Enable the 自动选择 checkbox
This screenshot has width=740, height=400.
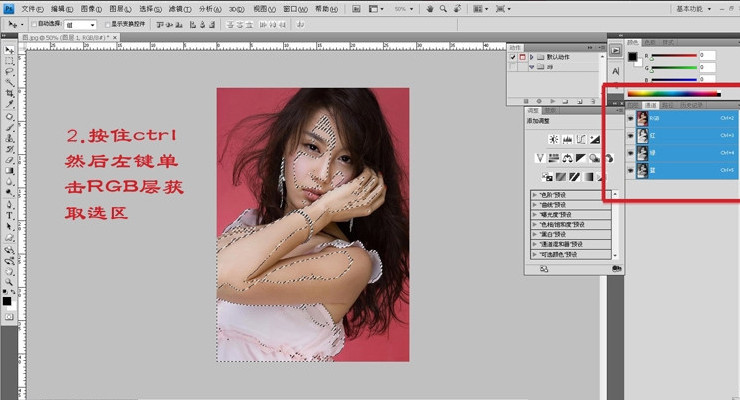[34, 23]
